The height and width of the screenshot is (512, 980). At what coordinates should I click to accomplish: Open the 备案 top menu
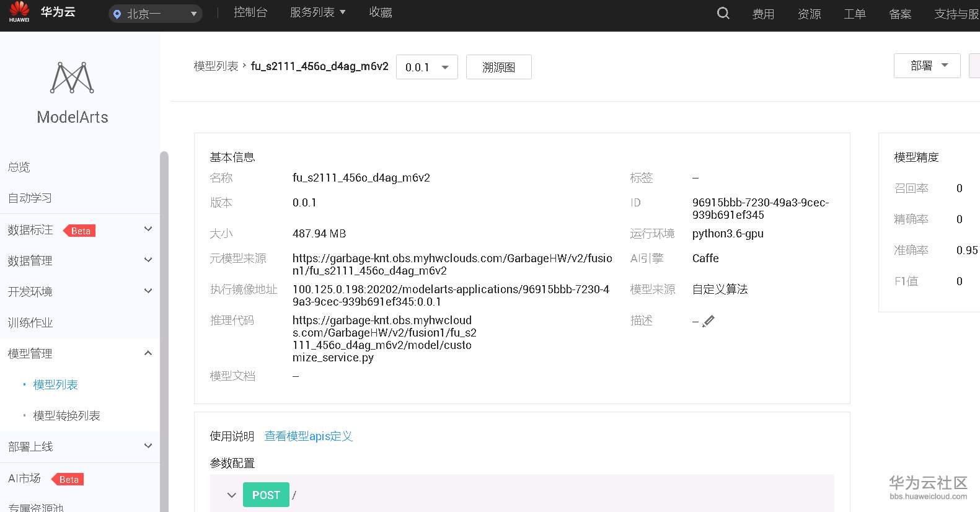[x=900, y=14]
